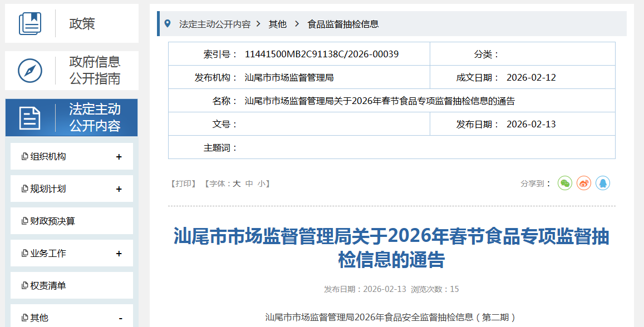Click the 成文日期 value 2026-02-12
Screen dimensions: 644x327
tap(531, 77)
